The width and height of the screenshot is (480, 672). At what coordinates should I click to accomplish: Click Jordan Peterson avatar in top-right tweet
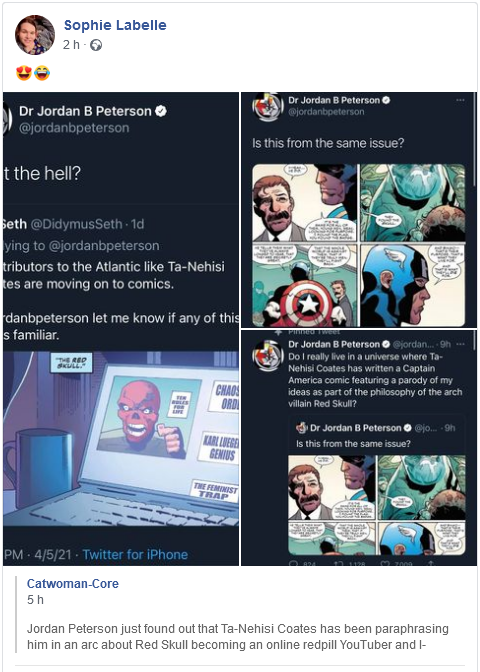(x=267, y=107)
